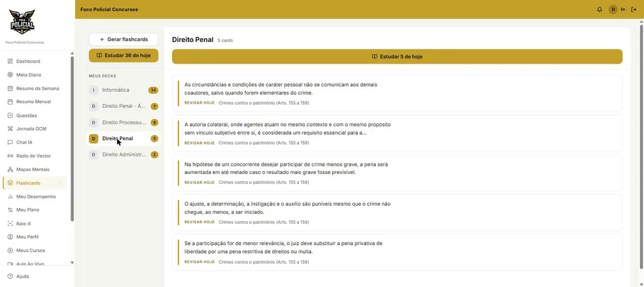The image size is (644, 287).
Task: Open the card about autoria colateral
Action: click(397, 133)
